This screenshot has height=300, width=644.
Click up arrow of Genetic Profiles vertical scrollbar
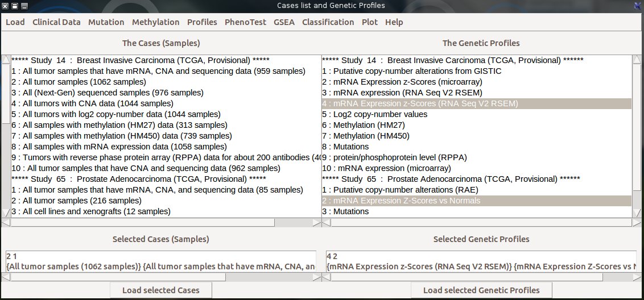click(x=637, y=59)
